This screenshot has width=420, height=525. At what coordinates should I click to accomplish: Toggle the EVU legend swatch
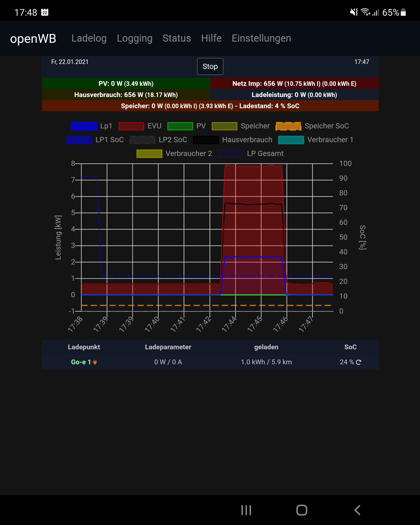pyautogui.click(x=131, y=126)
